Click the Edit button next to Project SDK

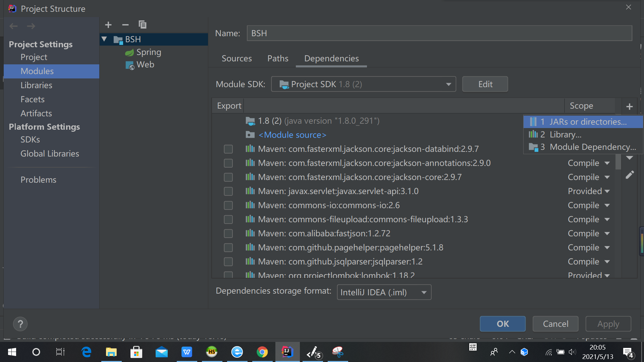(x=485, y=84)
